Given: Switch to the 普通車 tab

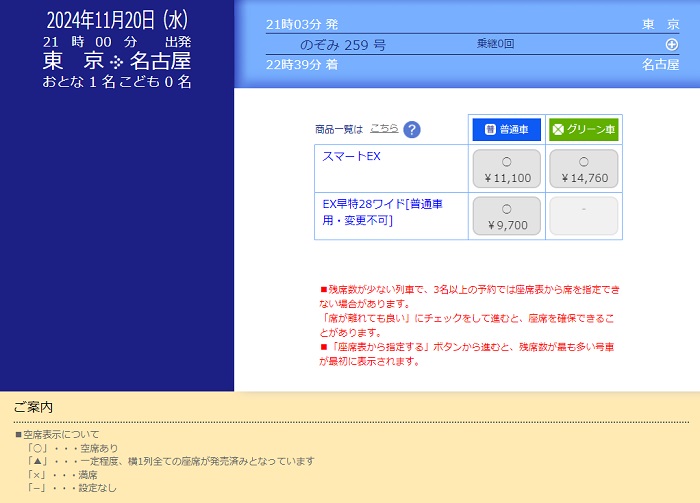Looking at the screenshot, I should coord(506,129).
